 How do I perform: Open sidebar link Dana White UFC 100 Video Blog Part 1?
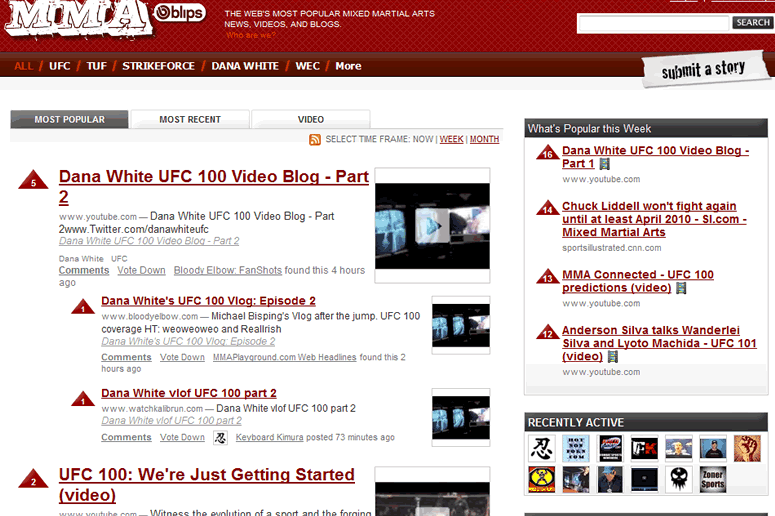(x=655, y=157)
